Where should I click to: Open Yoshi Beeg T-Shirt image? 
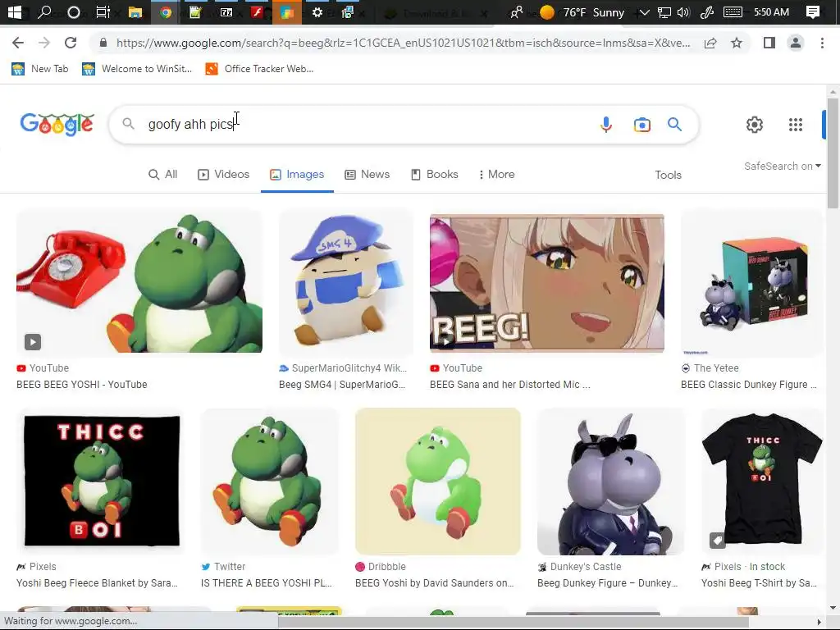(x=762, y=481)
